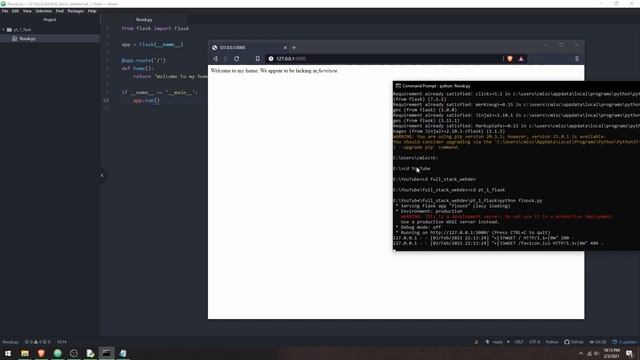Open the green Atom icon in taskbar
Screen dimensions: 640x360
tap(58, 353)
